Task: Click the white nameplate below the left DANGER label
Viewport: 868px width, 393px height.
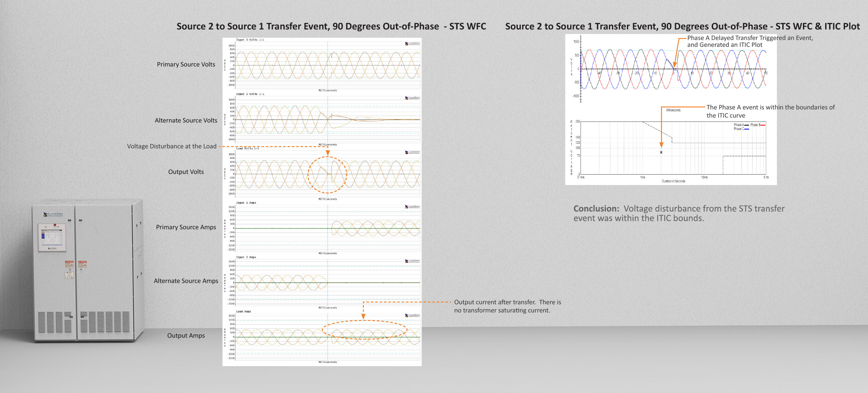Action: [x=69, y=275]
